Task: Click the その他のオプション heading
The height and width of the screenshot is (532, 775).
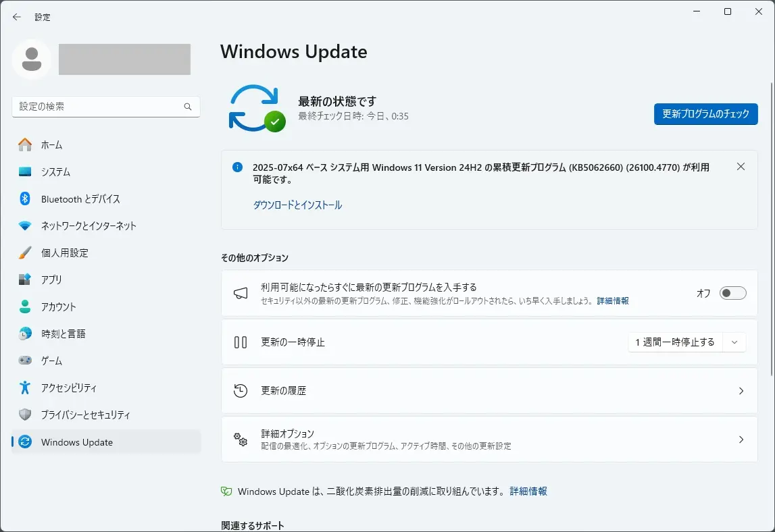Action: (255, 258)
